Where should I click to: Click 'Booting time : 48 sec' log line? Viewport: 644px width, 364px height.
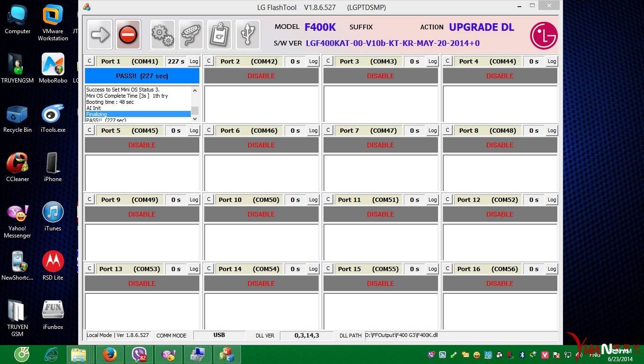110,102
